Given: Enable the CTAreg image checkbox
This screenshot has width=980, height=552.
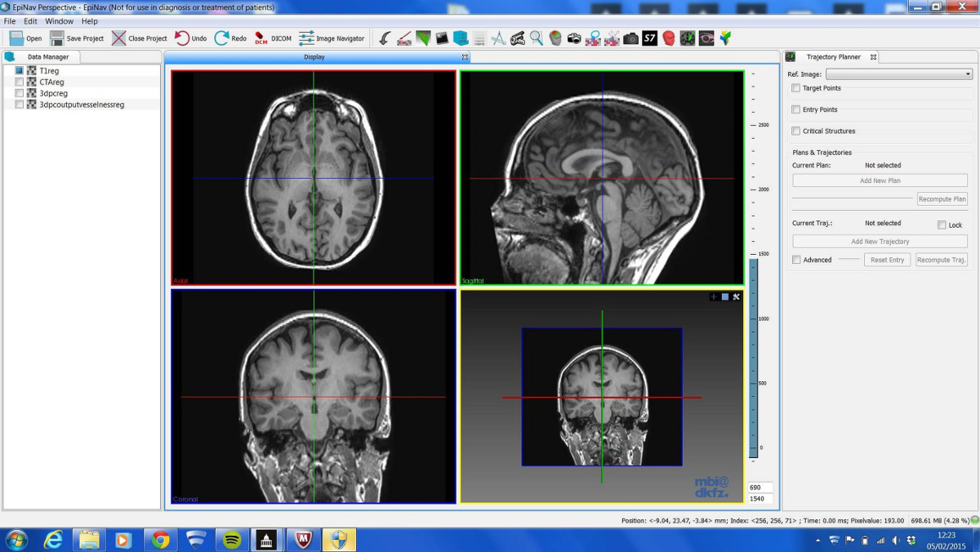Looking at the screenshot, I should [x=20, y=82].
